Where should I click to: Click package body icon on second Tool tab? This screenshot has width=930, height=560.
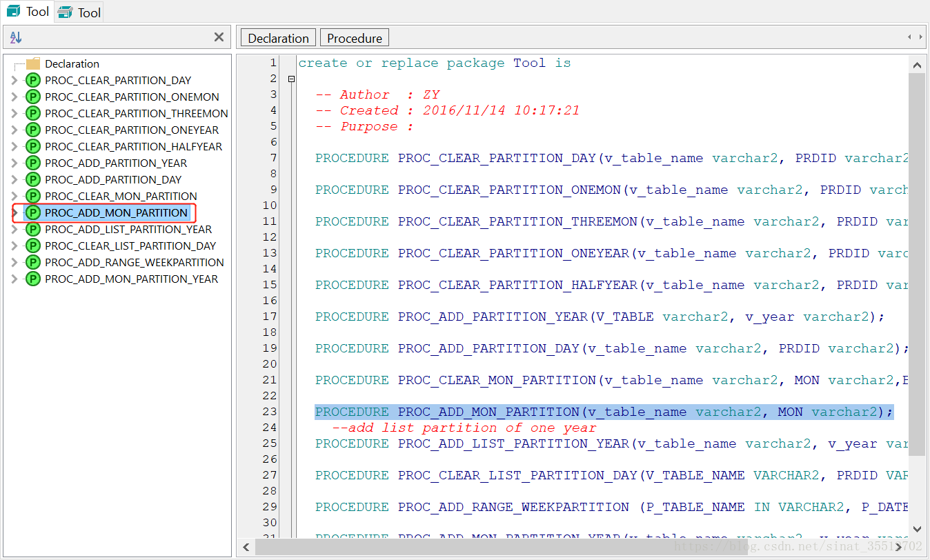pos(65,12)
